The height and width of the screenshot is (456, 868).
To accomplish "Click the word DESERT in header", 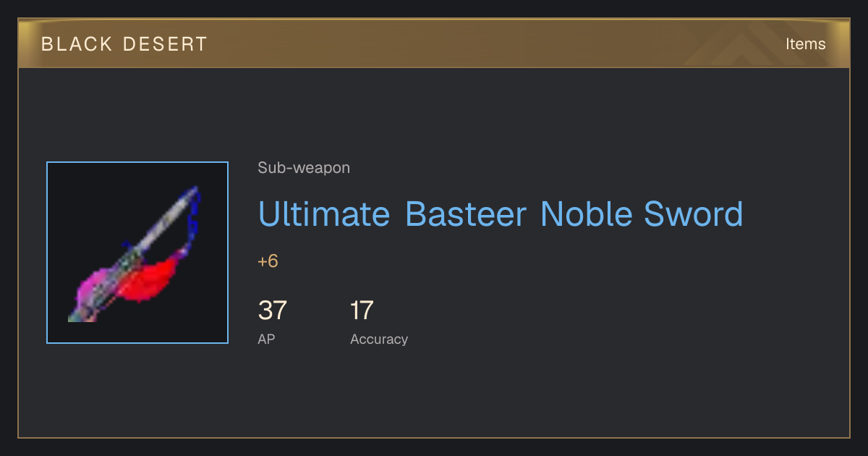I will [x=166, y=44].
